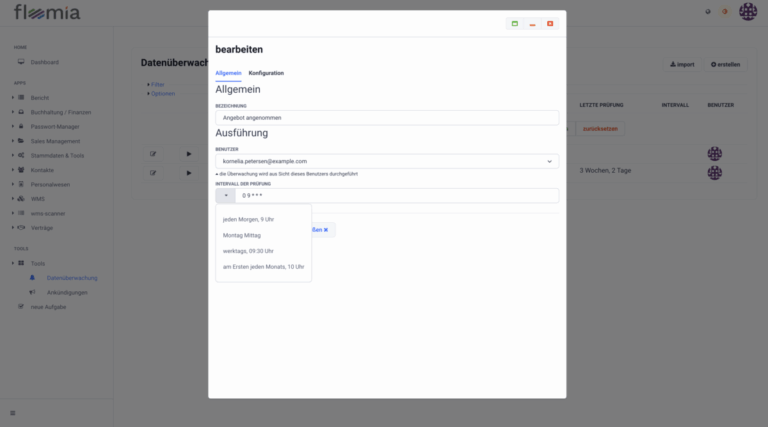Click the cron interval input field
Viewport: 768px width, 427px height.
click(396, 196)
